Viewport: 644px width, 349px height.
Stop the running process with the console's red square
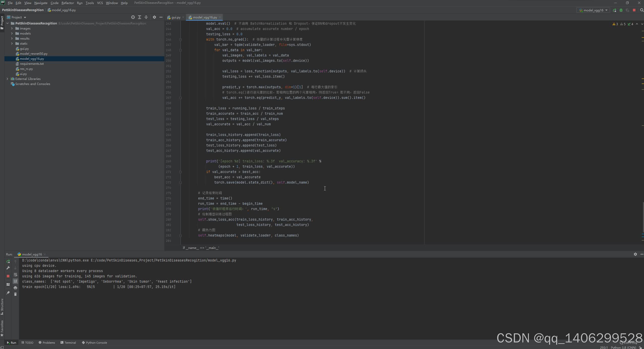point(8,276)
